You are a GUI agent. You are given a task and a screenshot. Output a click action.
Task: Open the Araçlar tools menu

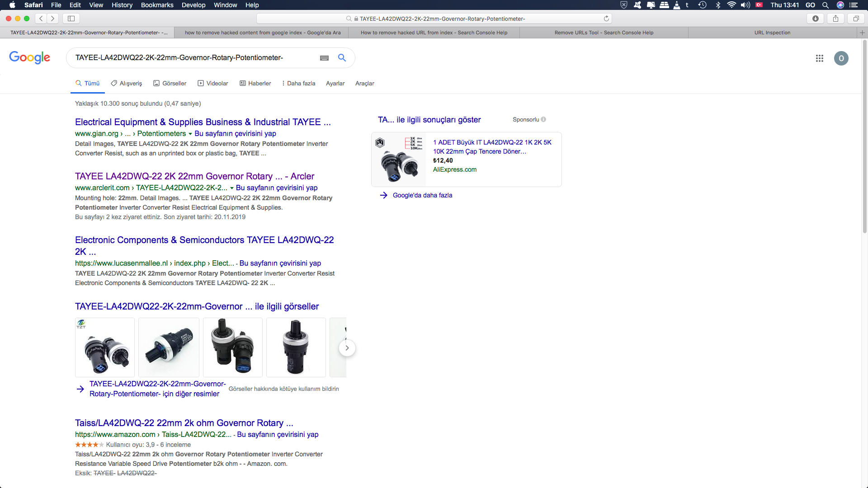click(364, 84)
